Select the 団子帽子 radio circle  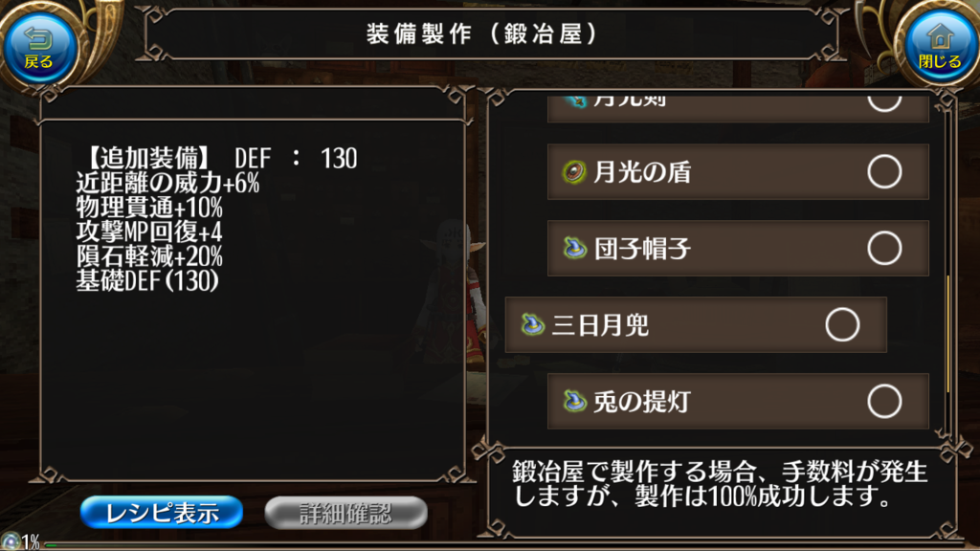[x=883, y=248]
